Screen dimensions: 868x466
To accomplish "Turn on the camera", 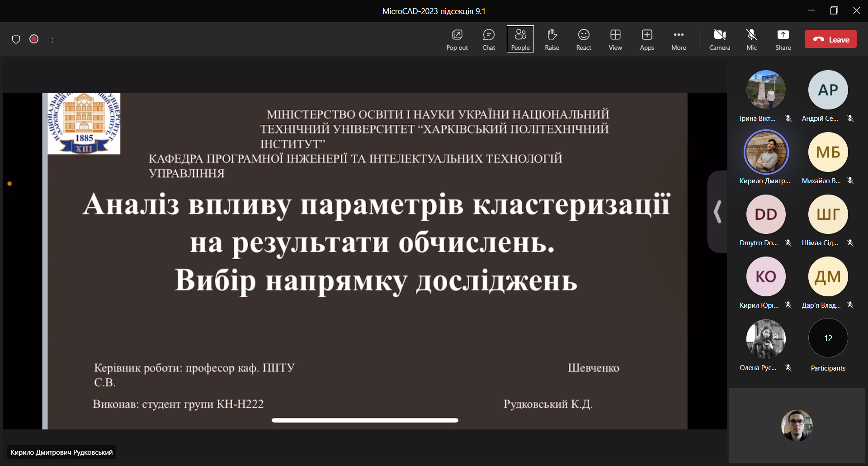I will [x=719, y=39].
